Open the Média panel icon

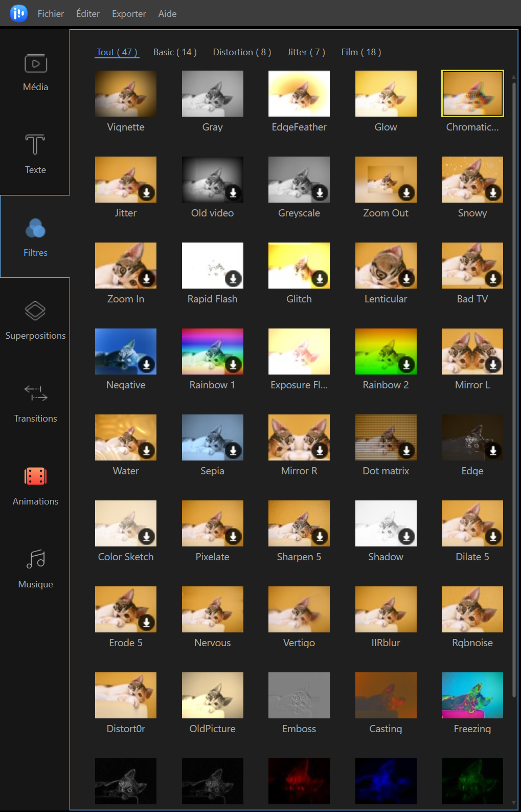(35, 63)
